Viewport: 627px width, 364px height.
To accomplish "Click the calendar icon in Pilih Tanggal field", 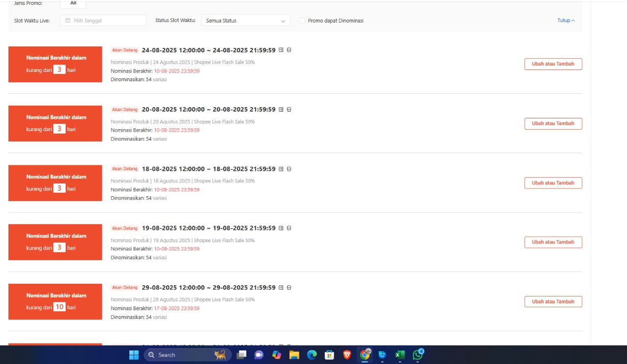I will coord(68,21).
